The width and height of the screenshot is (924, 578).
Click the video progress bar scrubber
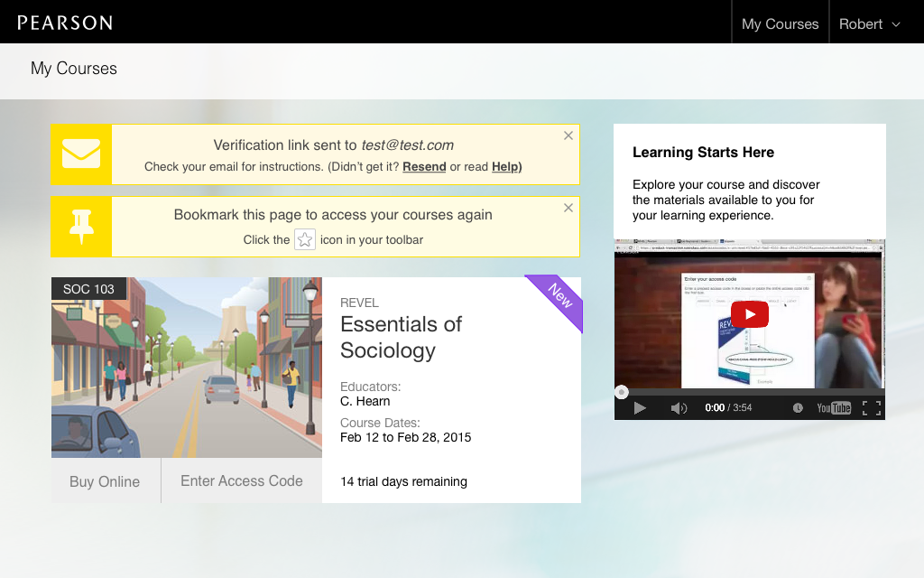[x=622, y=392]
